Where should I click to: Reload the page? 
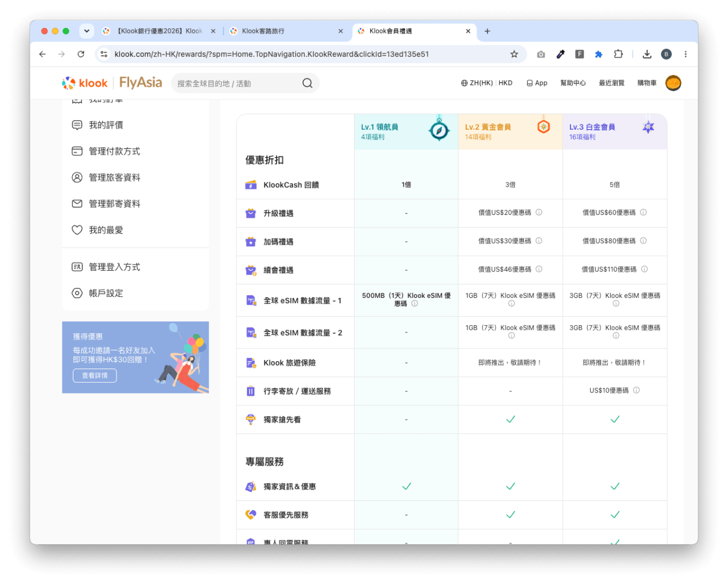81,54
